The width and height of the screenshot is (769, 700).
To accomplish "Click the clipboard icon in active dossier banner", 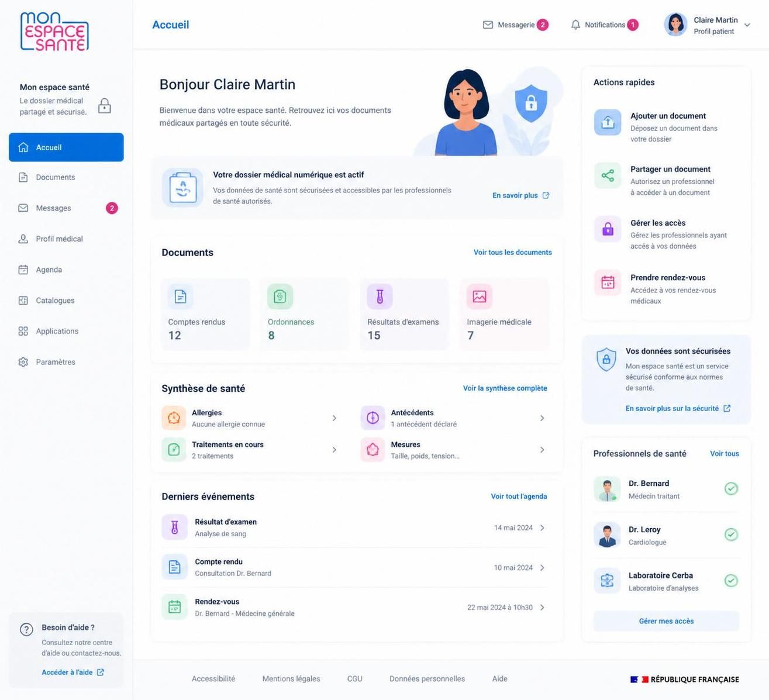I will point(182,188).
